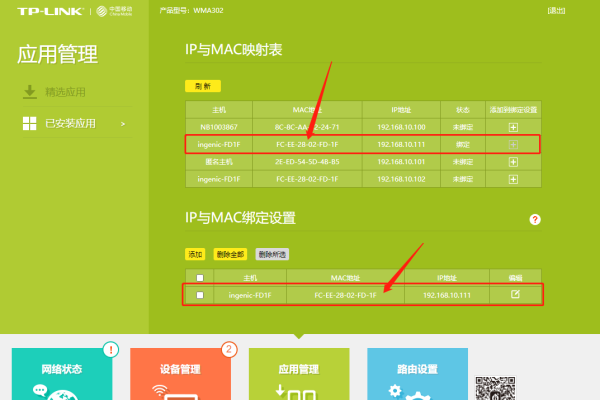Click the TP-LINK logo
This screenshot has height=400, width=600.
pos(50,11)
